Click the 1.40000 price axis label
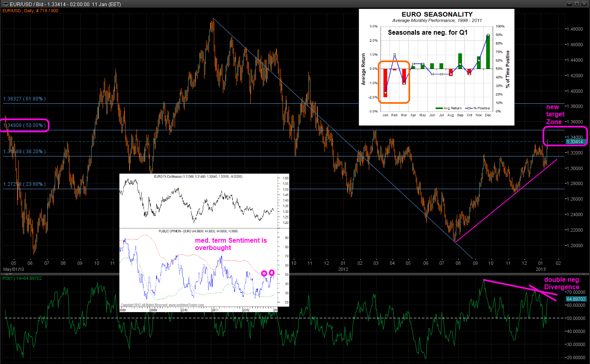 (x=574, y=92)
